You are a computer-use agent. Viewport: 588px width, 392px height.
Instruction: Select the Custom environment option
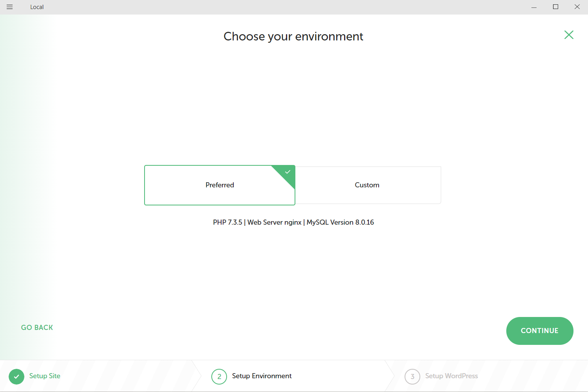tap(368, 185)
